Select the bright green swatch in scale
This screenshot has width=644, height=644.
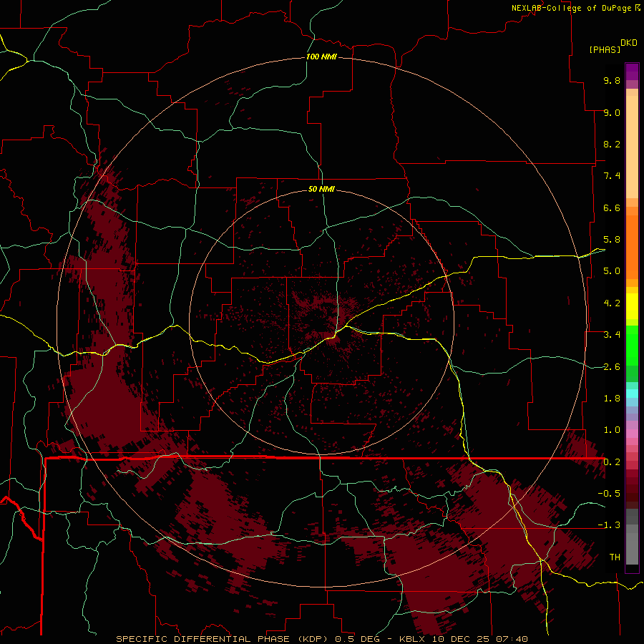[632, 345]
